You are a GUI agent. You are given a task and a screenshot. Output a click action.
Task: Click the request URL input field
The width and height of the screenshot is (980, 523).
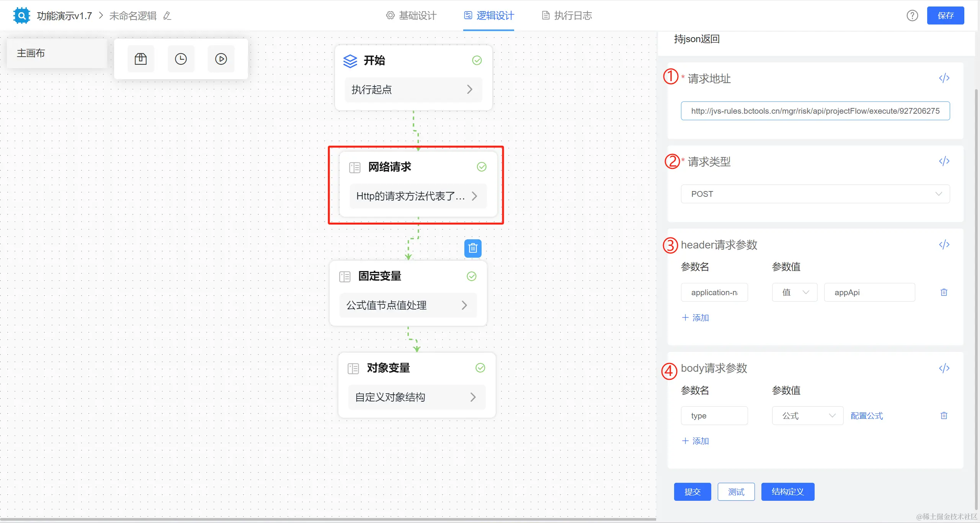coord(815,111)
